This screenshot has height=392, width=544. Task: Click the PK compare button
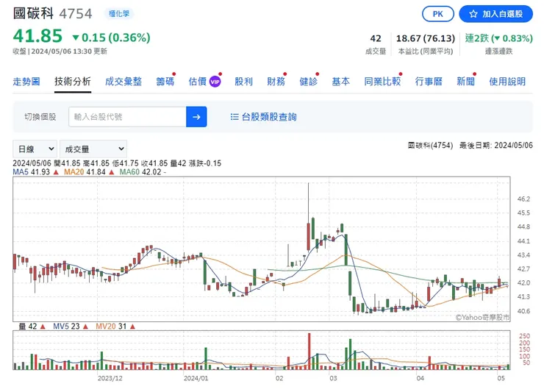point(438,14)
